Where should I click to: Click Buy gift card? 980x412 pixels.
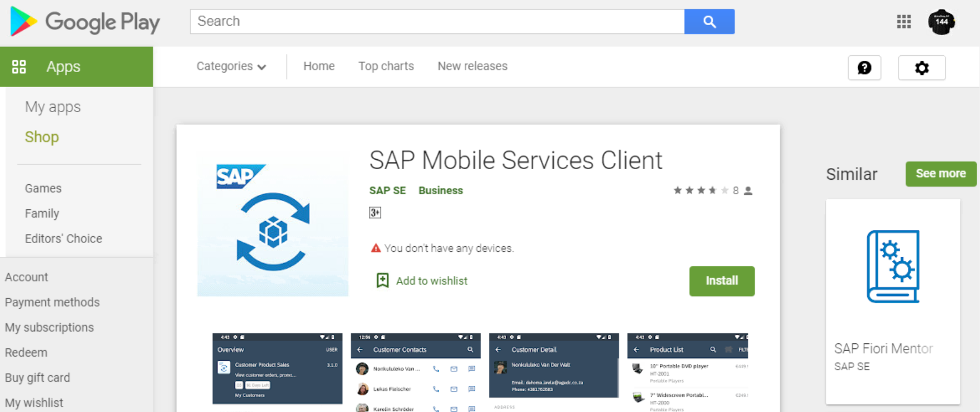tap(37, 377)
